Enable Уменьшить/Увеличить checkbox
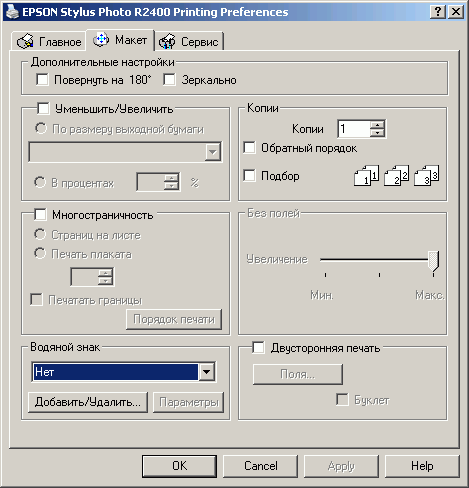The width and height of the screenshot is (469, 488). (43, 108)
